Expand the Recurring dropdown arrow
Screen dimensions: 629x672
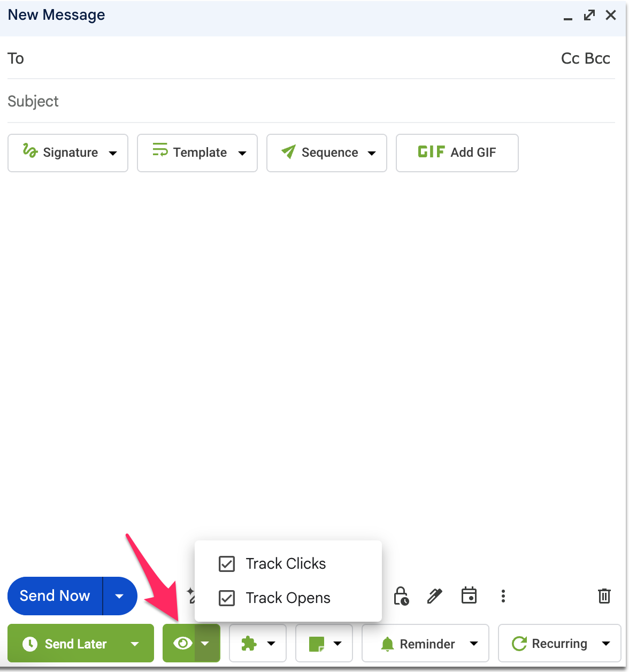(606, 644)
